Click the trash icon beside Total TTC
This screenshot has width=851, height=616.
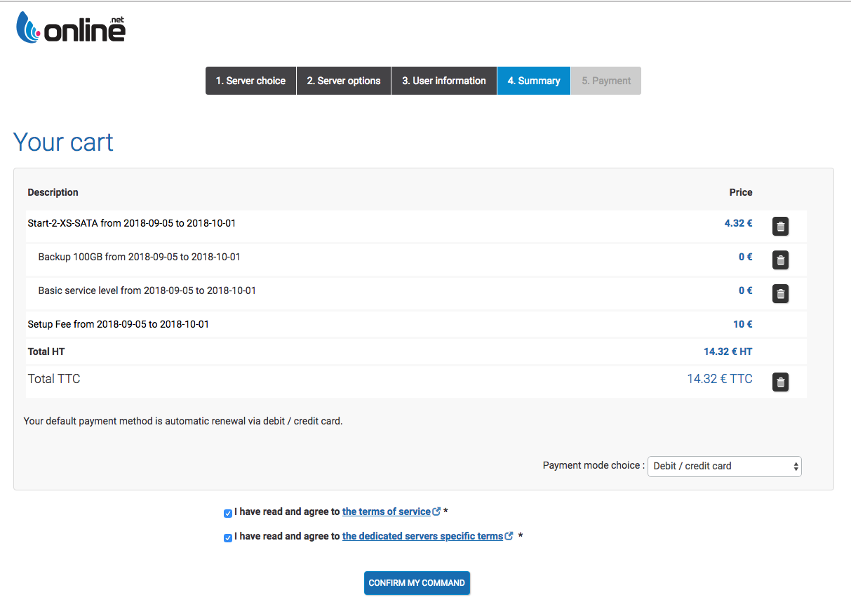point(780,382)
